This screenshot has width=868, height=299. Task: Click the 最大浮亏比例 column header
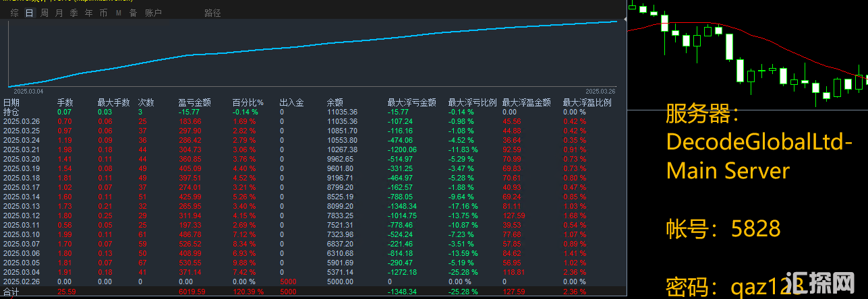[x=472, y=103]
